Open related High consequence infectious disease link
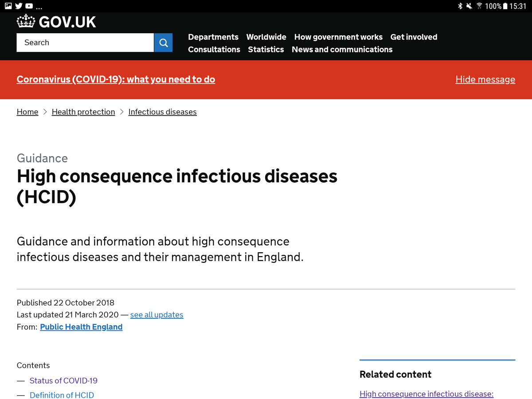 426,394
